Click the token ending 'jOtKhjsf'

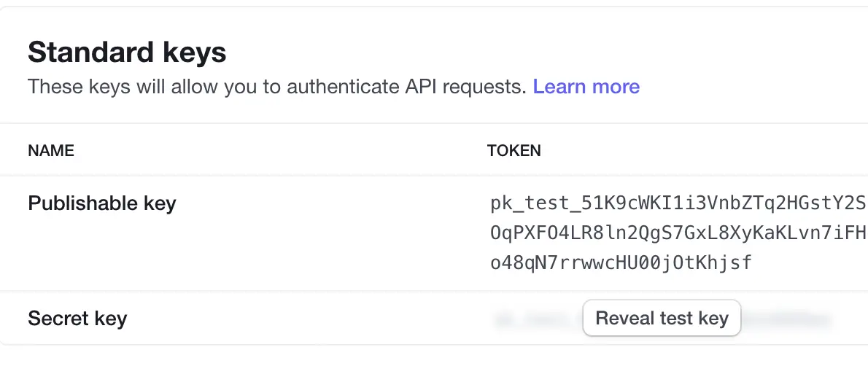621,263
